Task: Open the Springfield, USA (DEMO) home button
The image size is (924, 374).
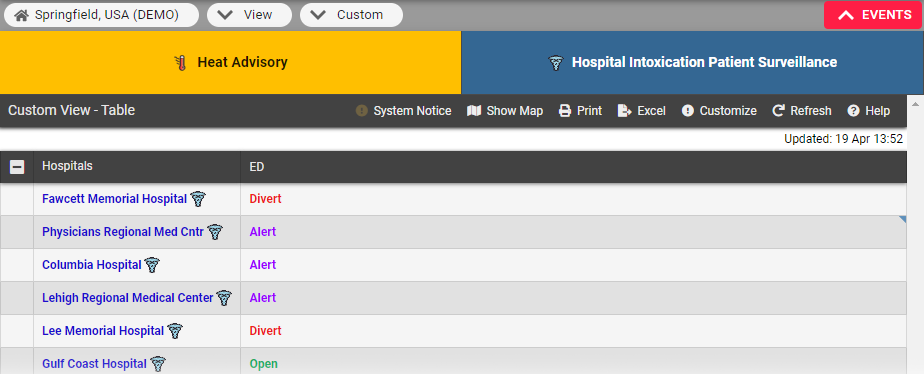Action: pyautogui.click(x=101, y=15)
